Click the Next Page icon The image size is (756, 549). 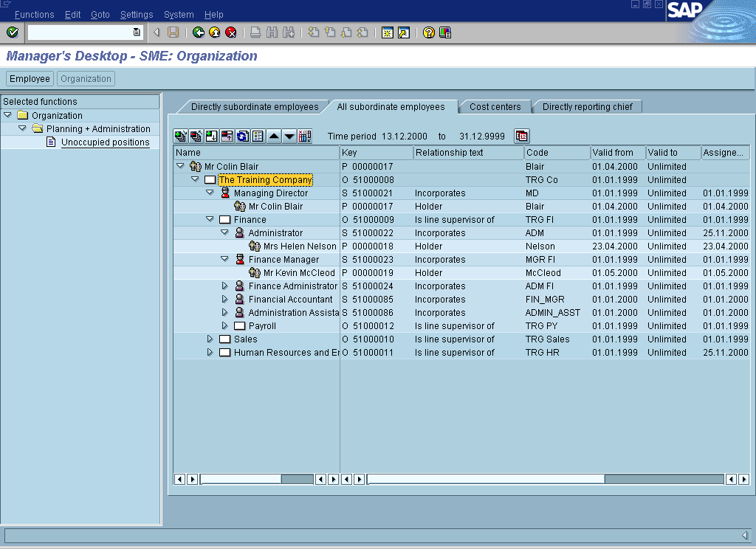pos(346,32)
